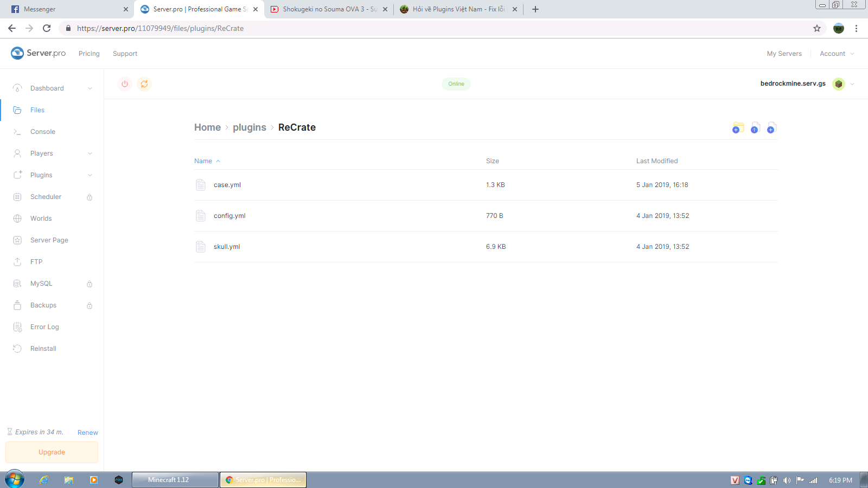Open the skull.yml file

[x=227, y=247]
